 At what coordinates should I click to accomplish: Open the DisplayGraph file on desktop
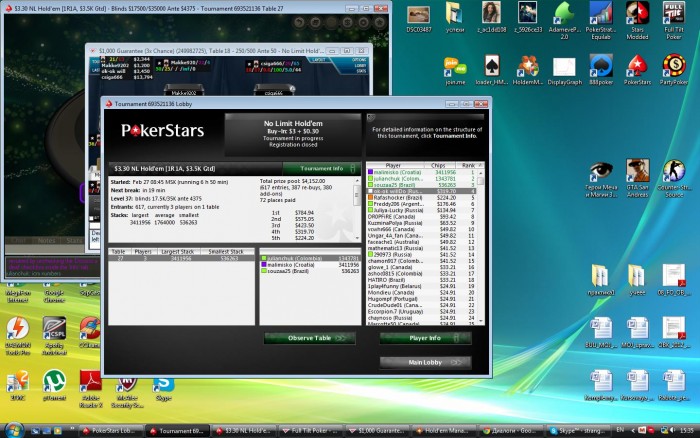pyautogui.click(x=565, y=70)
